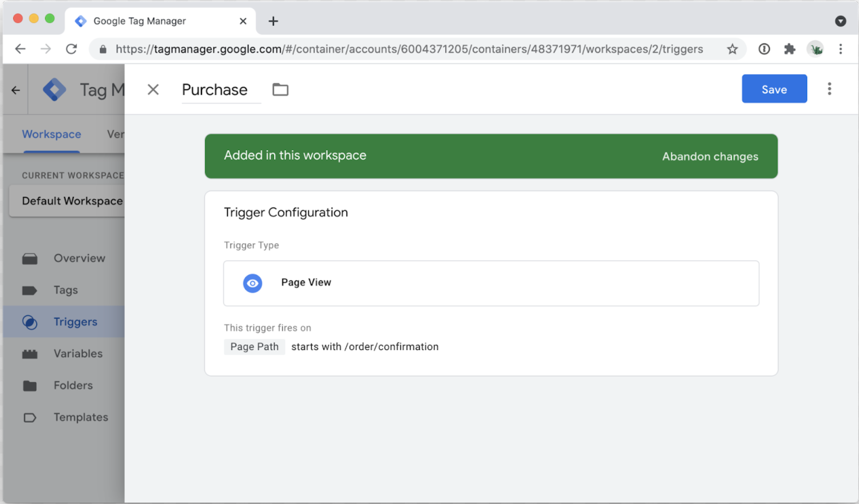The width and height of the screenshot is (859, 504).
Task: Click the Page View eye icon
Action: click(x=252, y=283)
